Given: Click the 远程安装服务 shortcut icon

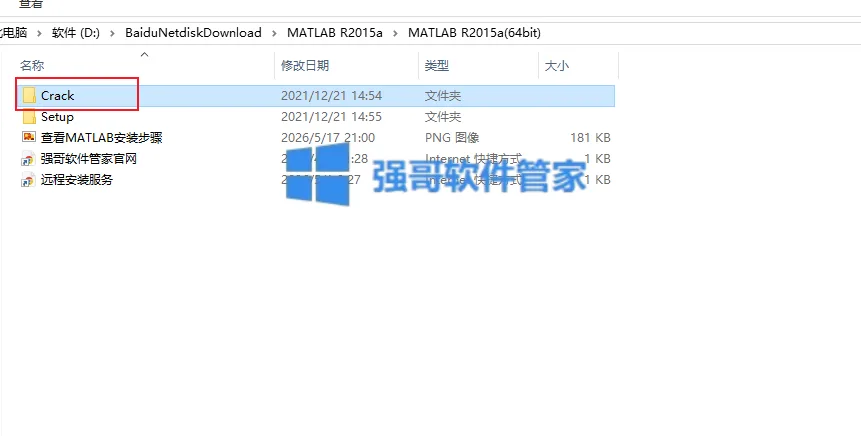Looking at the screenshot, I should (29, 180).
